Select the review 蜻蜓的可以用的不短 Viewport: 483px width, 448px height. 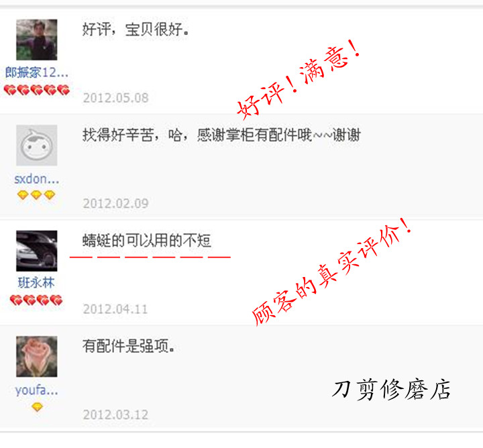pyautogui.click(x=147, y=241)
